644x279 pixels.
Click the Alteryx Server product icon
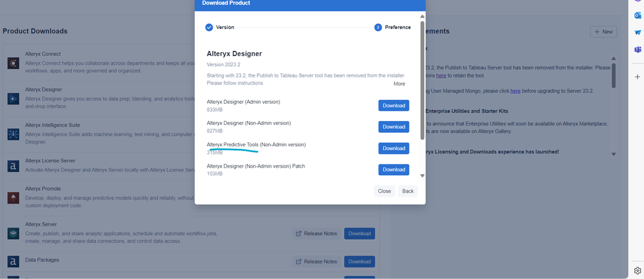point(13,233)
